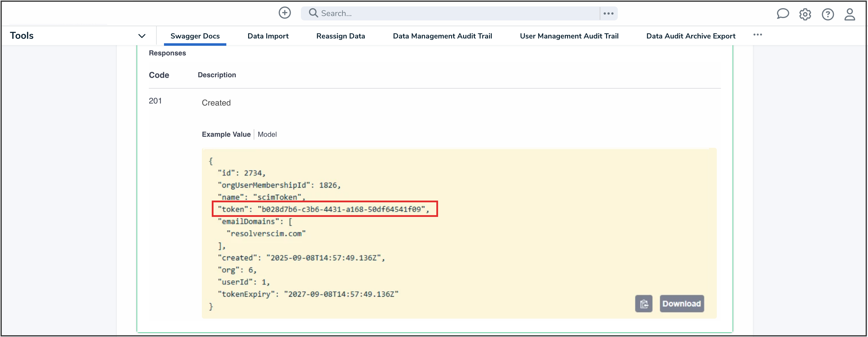Click into the Search input field
Image resolution: width=868 pixels, height=337 pixels.
pos(455,13)
